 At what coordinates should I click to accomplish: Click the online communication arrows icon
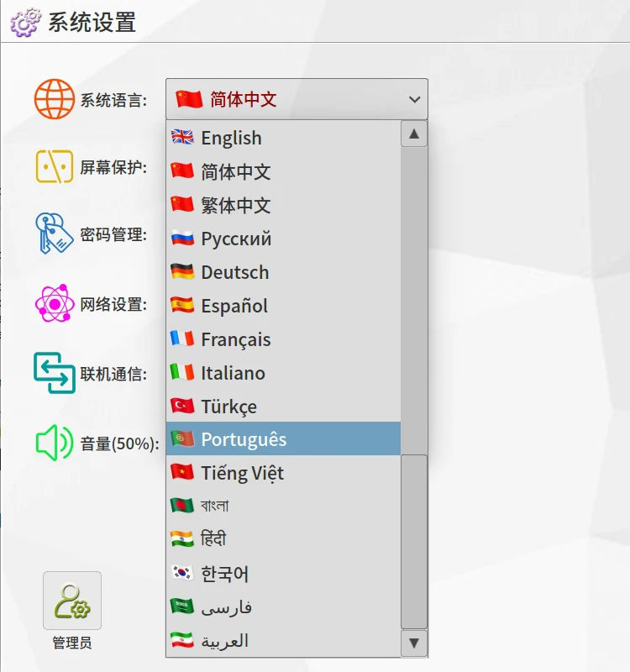(55, 373)
